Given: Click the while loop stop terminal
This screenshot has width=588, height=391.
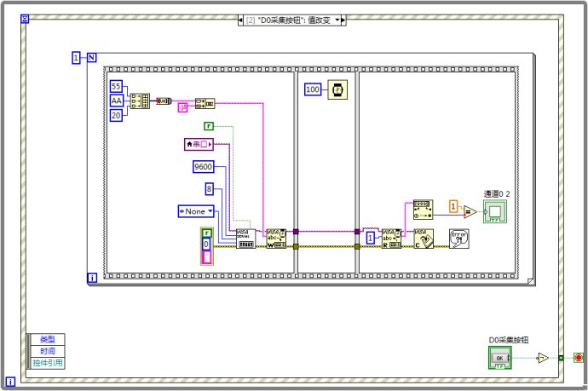Looking at the screenshot, I should point(579,358).
